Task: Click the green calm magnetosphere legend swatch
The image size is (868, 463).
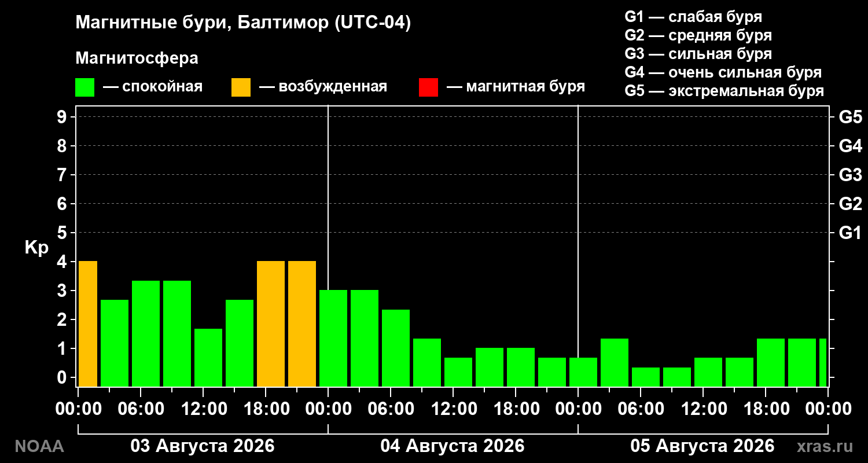Action: click(x=84, y=87)
